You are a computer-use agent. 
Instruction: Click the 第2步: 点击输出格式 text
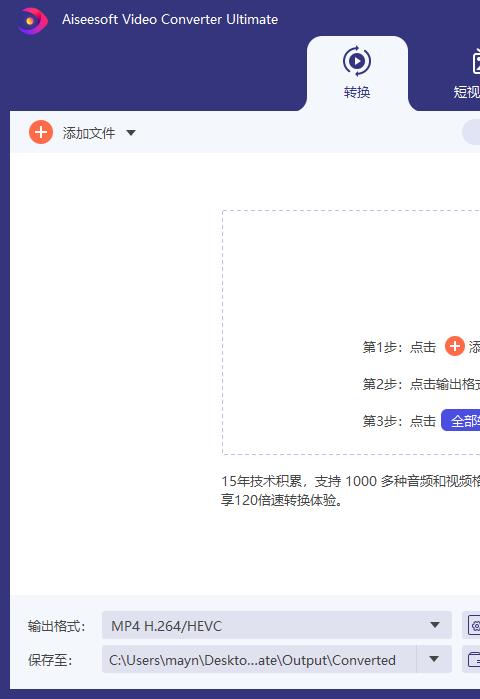pyautogui.click(x=421, y=384)
